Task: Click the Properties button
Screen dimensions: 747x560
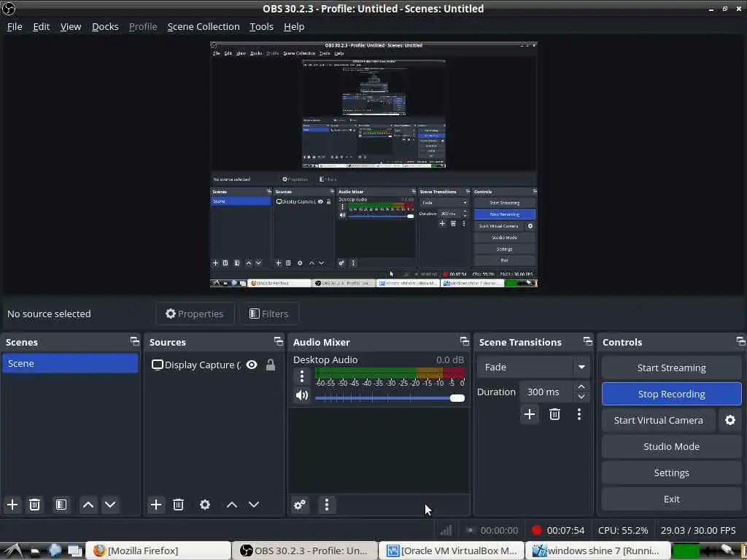Action: (x=194, y=314)
